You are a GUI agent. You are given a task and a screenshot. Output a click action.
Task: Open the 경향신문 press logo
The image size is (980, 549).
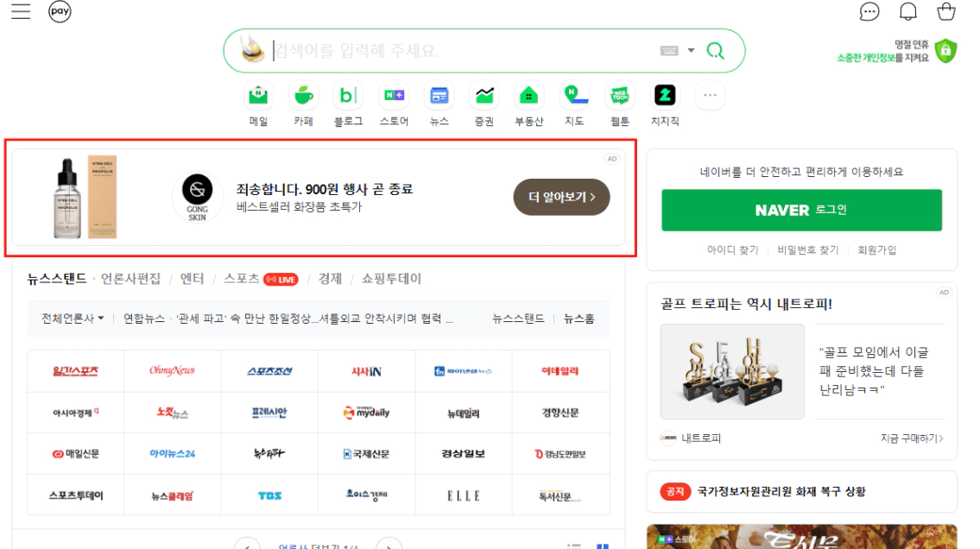(560, 413)
